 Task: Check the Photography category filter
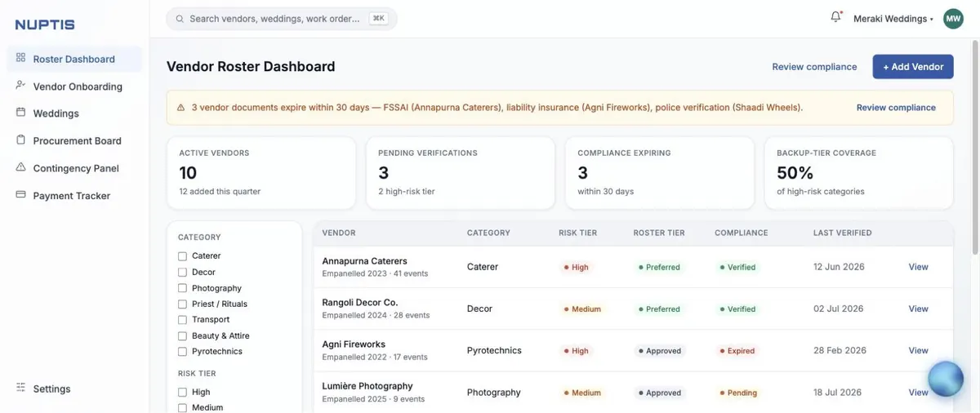click(182, 288)
